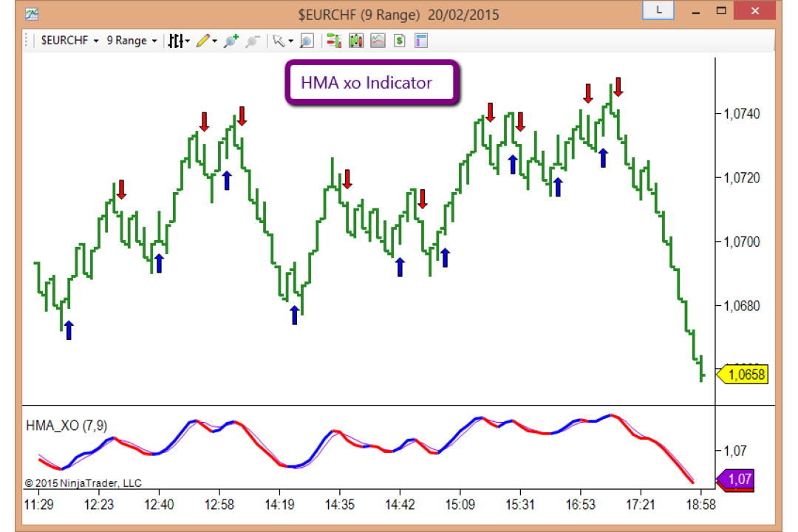Select the pencil drawing tools icon
Screen dimensions: 798x532
[203, 41]
